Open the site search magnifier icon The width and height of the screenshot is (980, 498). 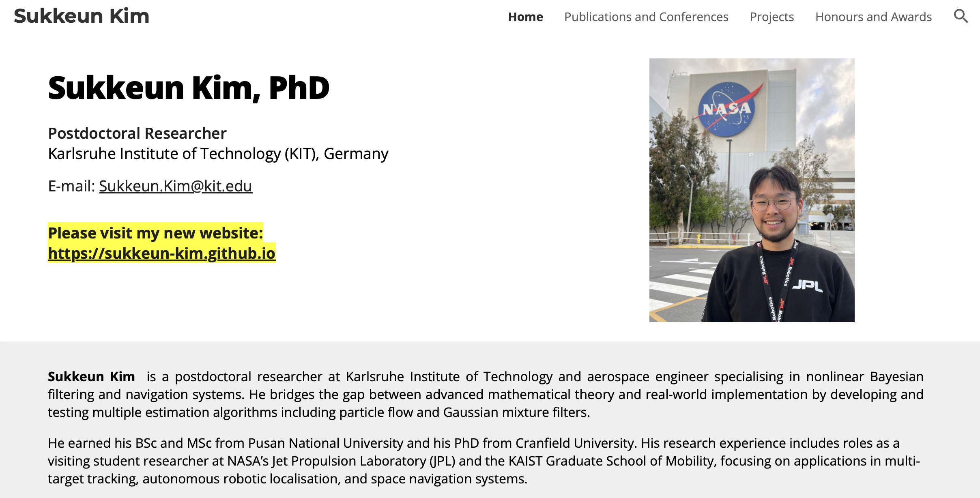[x=961, y=17]
